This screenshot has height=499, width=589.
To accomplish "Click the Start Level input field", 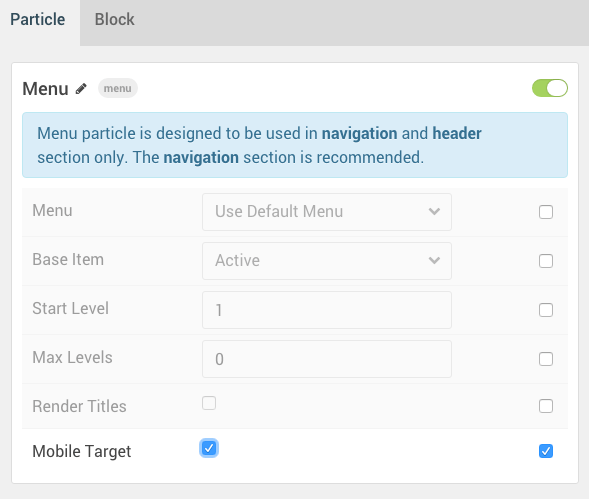I will (x=327, y=310).
